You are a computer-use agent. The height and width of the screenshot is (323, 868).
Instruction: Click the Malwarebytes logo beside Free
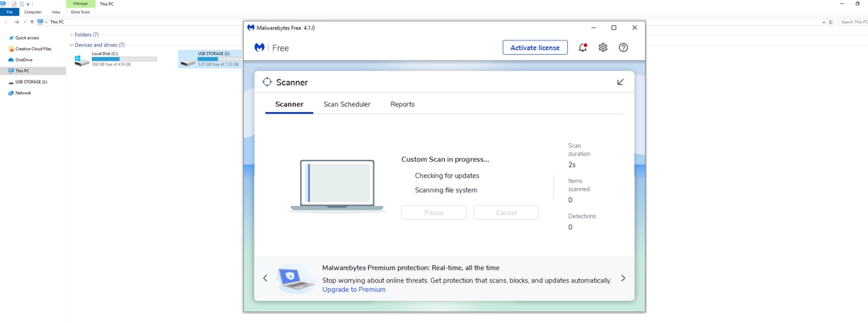coord(259,48)
